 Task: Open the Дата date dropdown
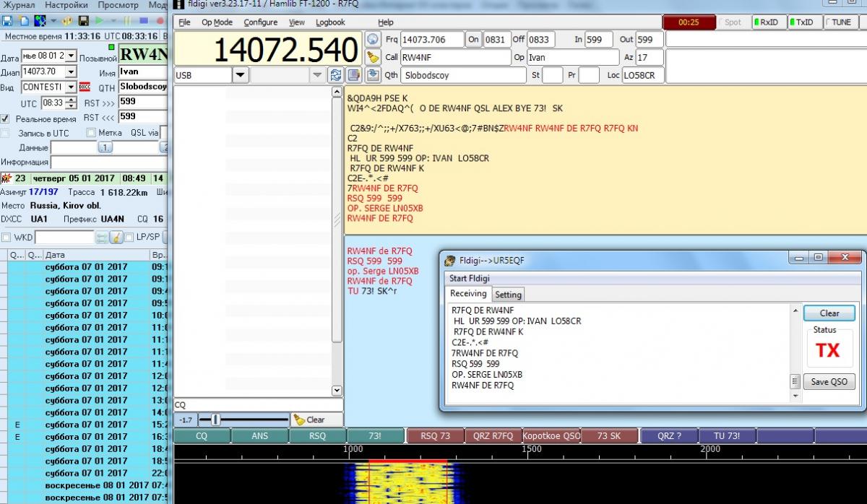pyautogui.click(x=71, y=56)
